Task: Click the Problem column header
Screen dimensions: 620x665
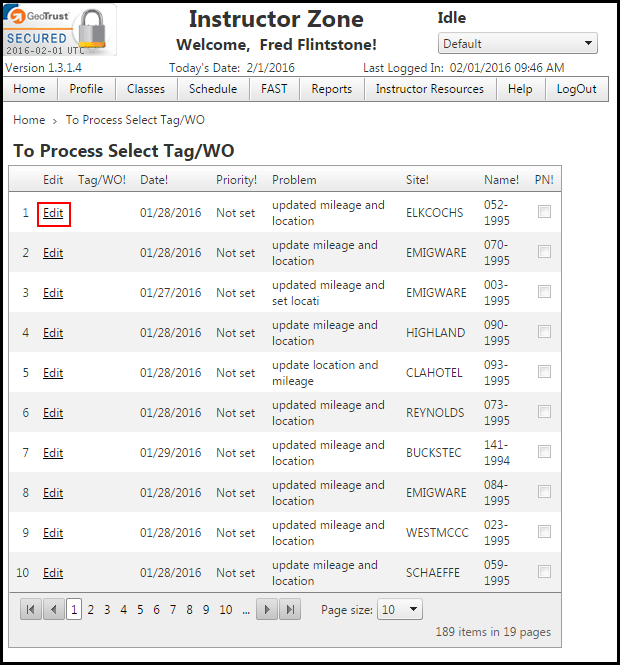Action: point(294,180)
